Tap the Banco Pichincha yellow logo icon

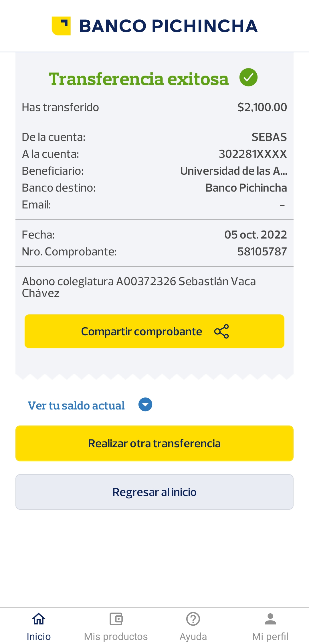(61, 26)
